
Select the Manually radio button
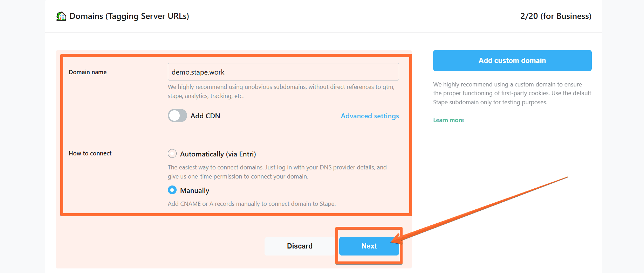(172, 190)
